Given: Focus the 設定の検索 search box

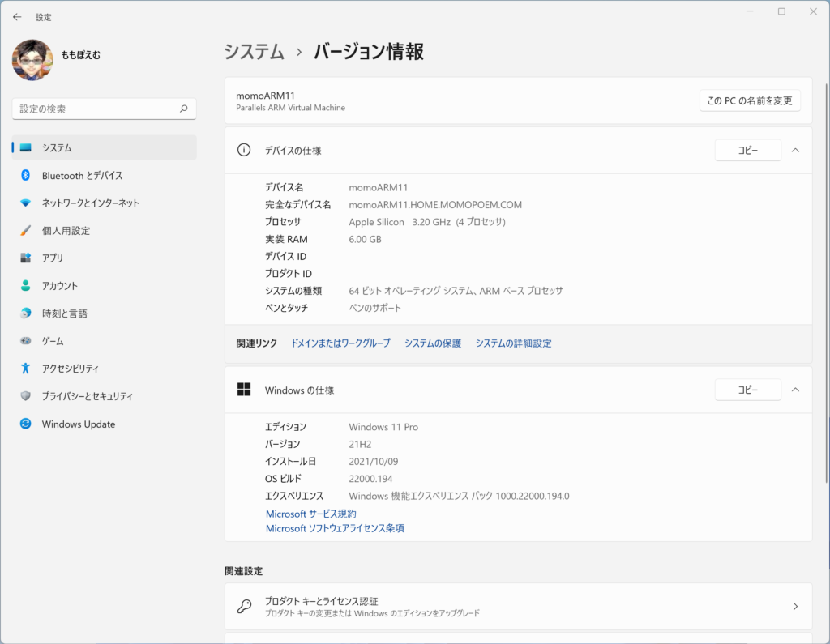Looking at the screenshot, I should tap(105, 109).
